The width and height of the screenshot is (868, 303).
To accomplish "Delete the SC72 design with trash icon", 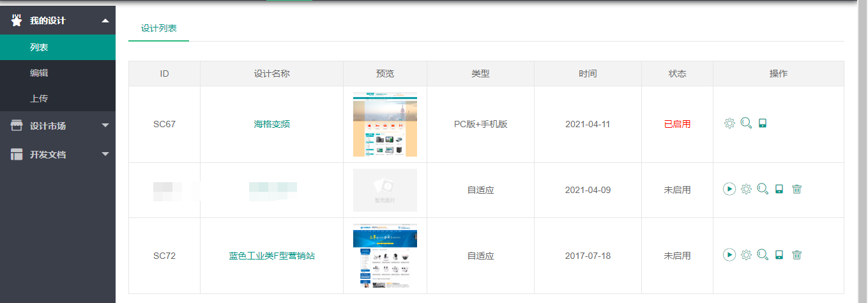I will (x=796, y=255).
